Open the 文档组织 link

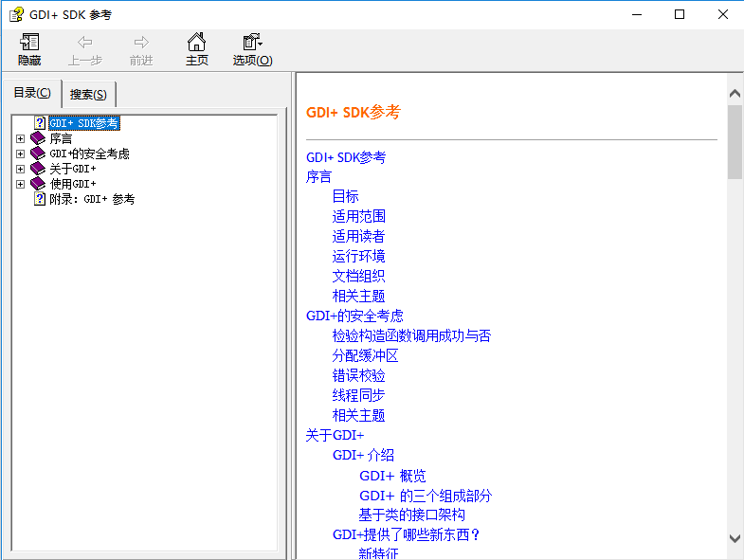(358, 276)
